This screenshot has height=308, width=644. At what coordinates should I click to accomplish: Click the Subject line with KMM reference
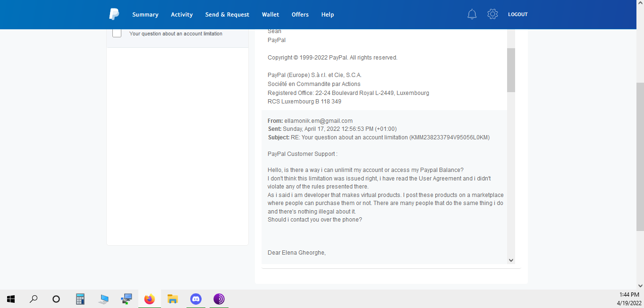coord(379,137)
